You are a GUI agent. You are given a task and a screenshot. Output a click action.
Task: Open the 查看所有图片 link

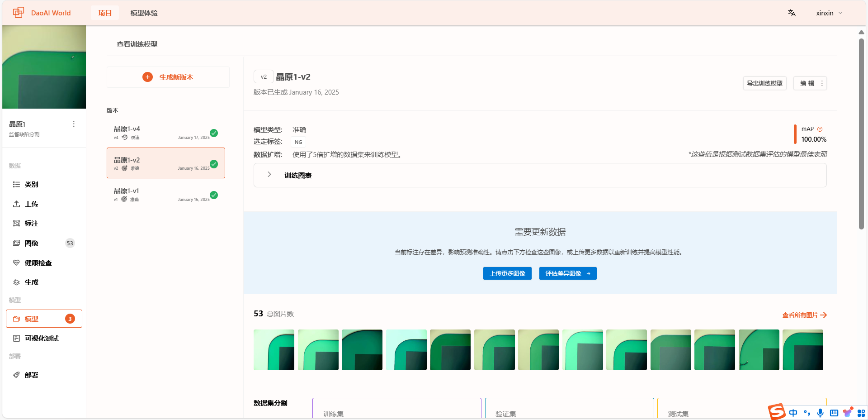(804, 315)
